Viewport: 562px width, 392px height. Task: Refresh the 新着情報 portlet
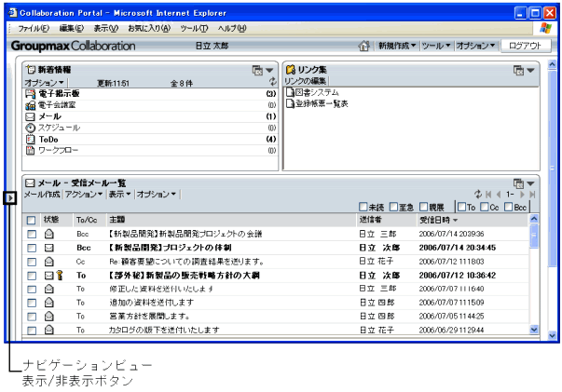pos(272,83)
